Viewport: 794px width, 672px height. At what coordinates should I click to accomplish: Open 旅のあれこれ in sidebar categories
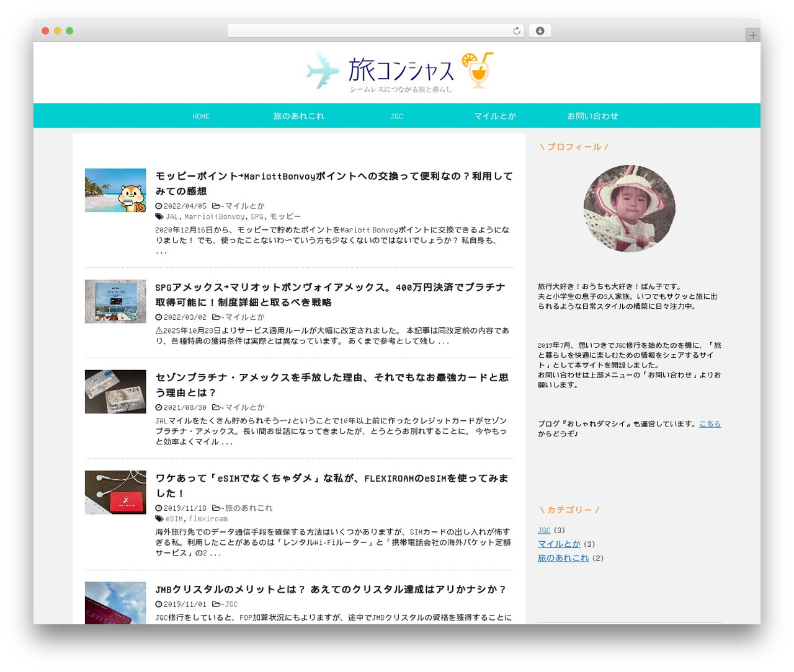click(563, 558)
